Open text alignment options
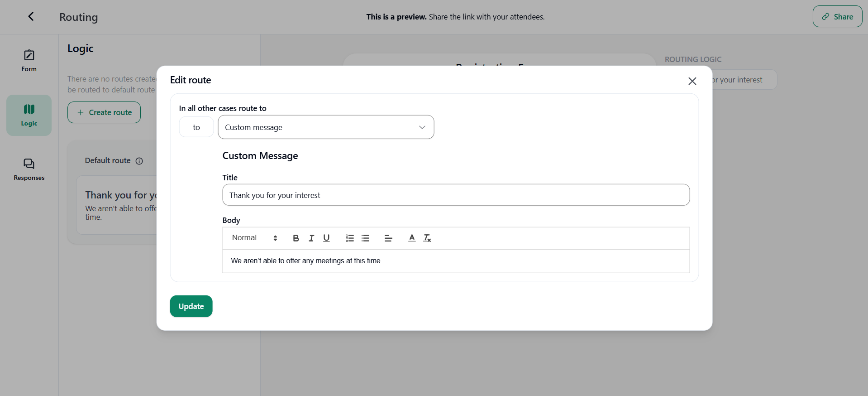868x396 pixels. (x=388, y=238)
